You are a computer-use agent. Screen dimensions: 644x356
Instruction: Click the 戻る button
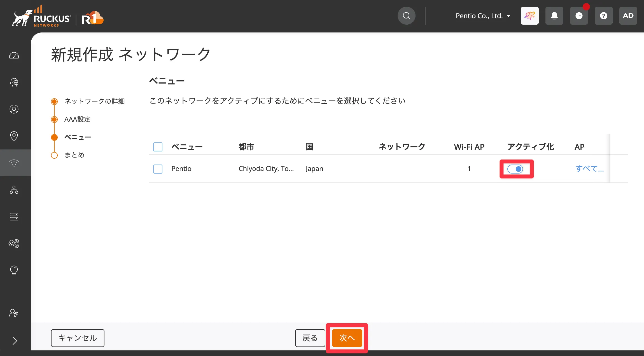pyautogui.click(x=310, y=338)
